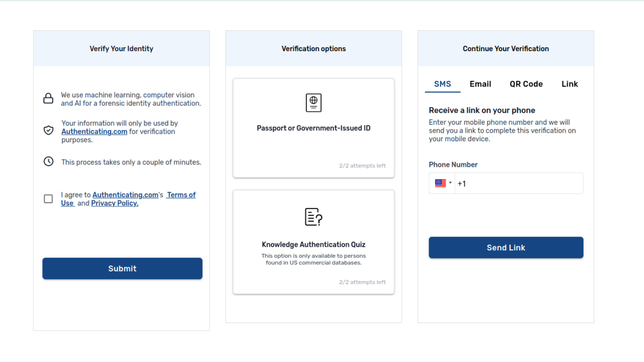Click the Send Link button
This screenshot has width=644, height=362.
click(506, 247)
